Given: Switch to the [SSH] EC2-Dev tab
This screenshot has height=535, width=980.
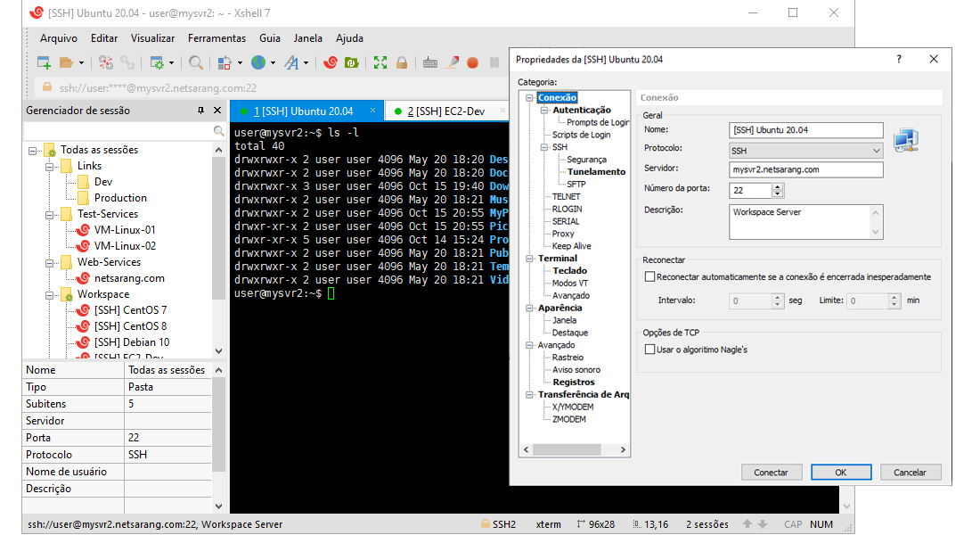Looking at the screenshot, I should click(446, 111).
